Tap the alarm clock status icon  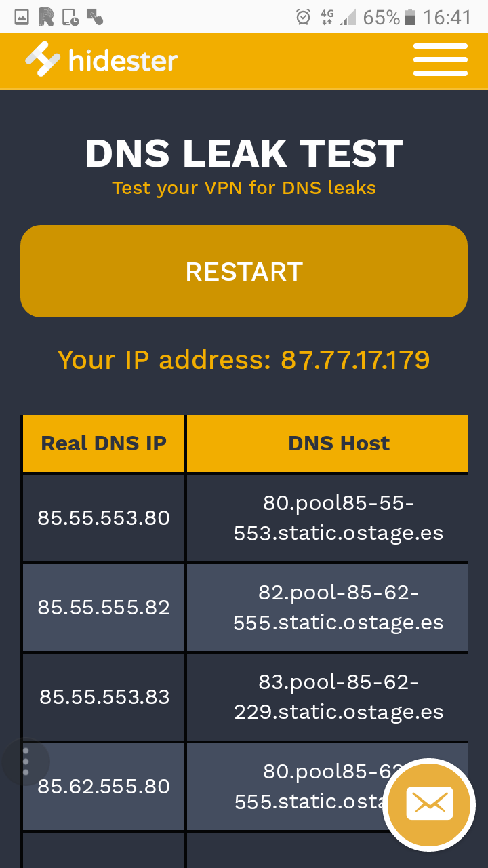[x=304, y=18]
